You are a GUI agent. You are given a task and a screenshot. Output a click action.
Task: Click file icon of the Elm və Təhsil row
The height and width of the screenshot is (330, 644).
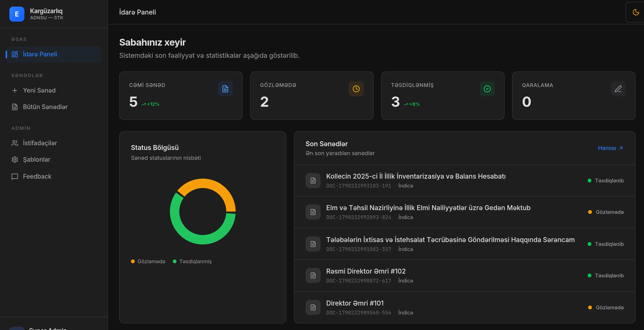(x=313, y=212)
